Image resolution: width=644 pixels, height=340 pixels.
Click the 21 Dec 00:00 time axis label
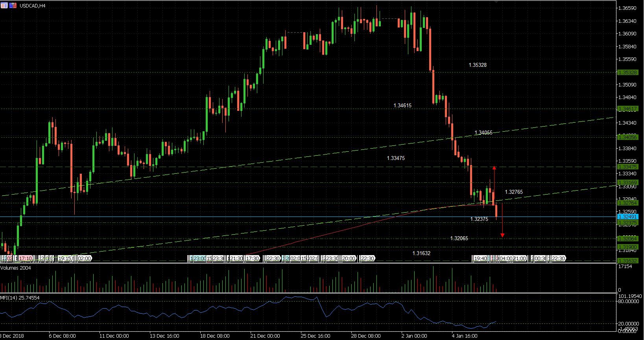click(265, 336)
